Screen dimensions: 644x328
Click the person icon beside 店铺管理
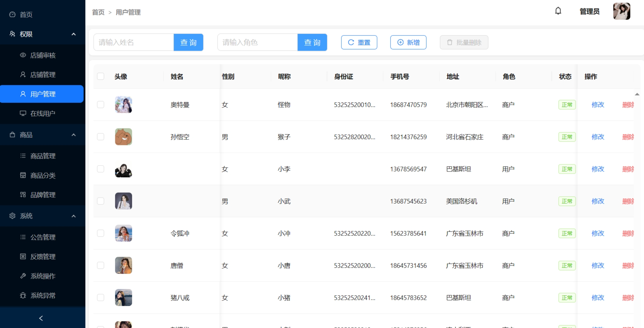[x=23, y=75]
